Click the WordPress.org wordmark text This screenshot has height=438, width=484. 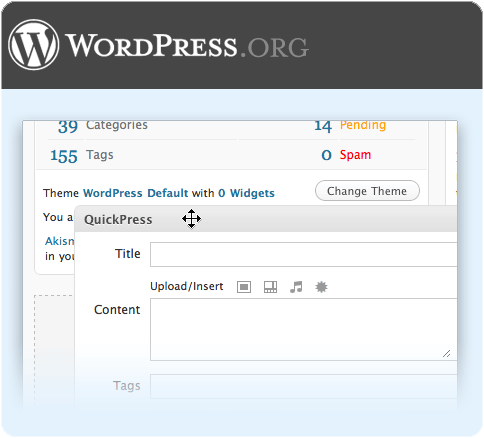coord(187,45)
